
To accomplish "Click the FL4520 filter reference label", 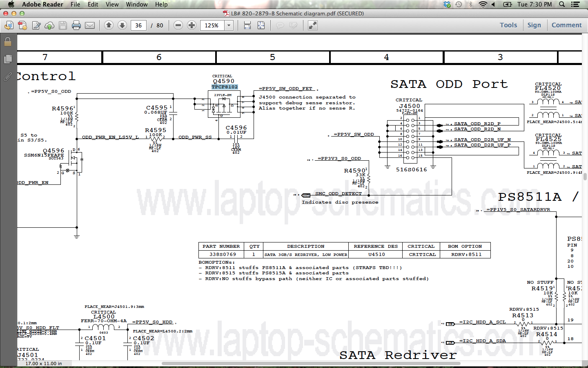I will pyautogui.click(x=548, y=88).
